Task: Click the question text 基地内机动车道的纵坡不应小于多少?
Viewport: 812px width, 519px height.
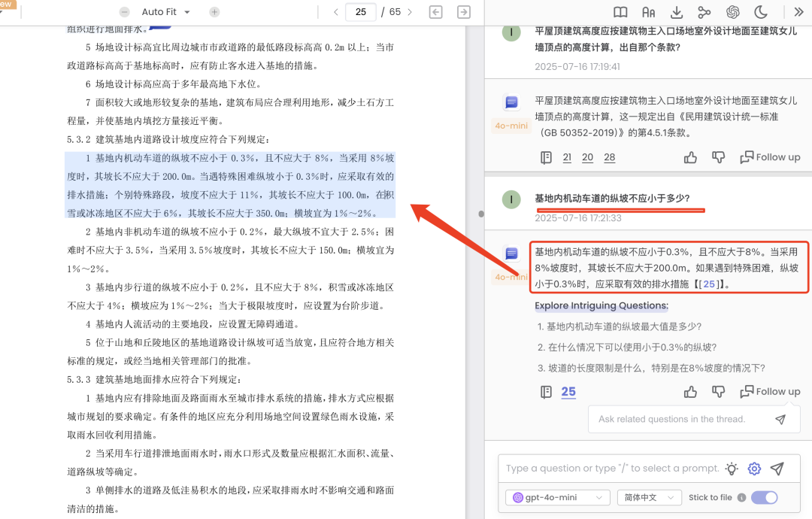Action: click(x=612, y=199)
